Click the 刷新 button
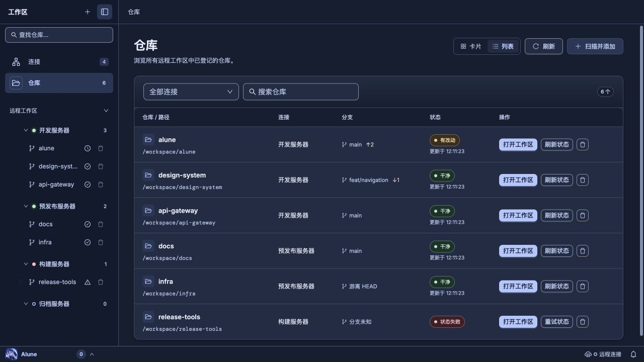Image resolution: width=644 pixels, height=362 pixels. [x=543, y=46]
